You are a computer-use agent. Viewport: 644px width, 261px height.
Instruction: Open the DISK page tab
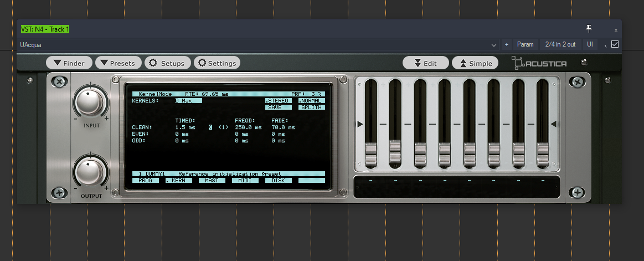pyautogui.click(x=279, y=181)
